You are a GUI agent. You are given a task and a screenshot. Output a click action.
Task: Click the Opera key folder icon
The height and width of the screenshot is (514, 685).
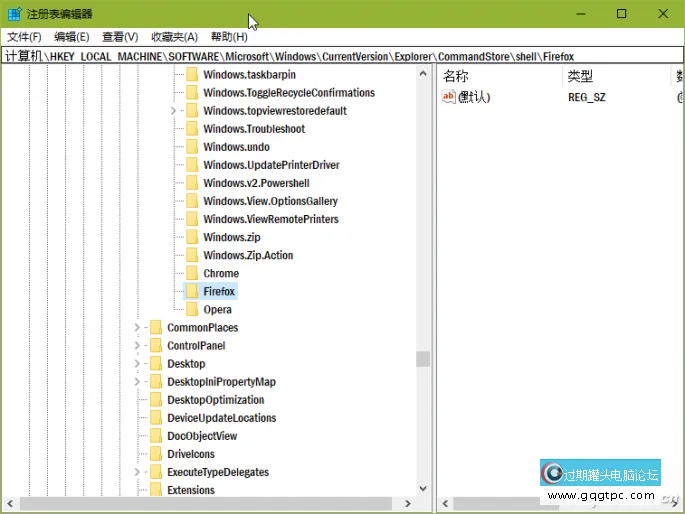(x=192, y=309)
